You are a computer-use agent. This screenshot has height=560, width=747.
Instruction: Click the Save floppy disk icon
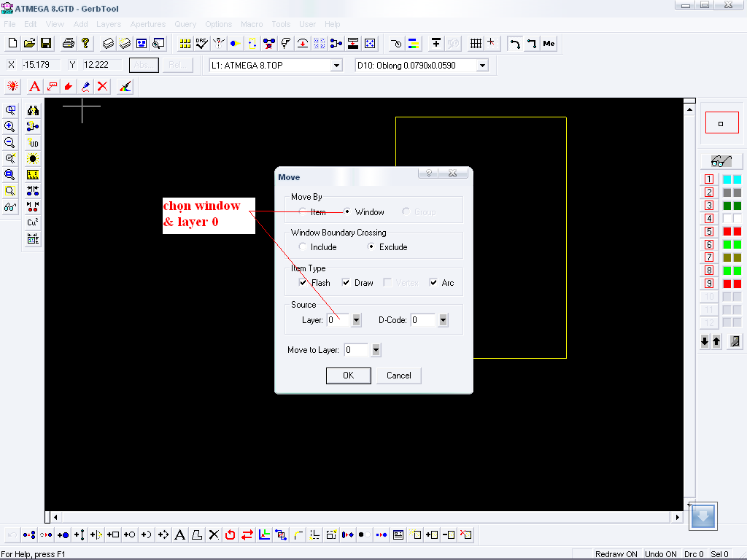point(46,43)
